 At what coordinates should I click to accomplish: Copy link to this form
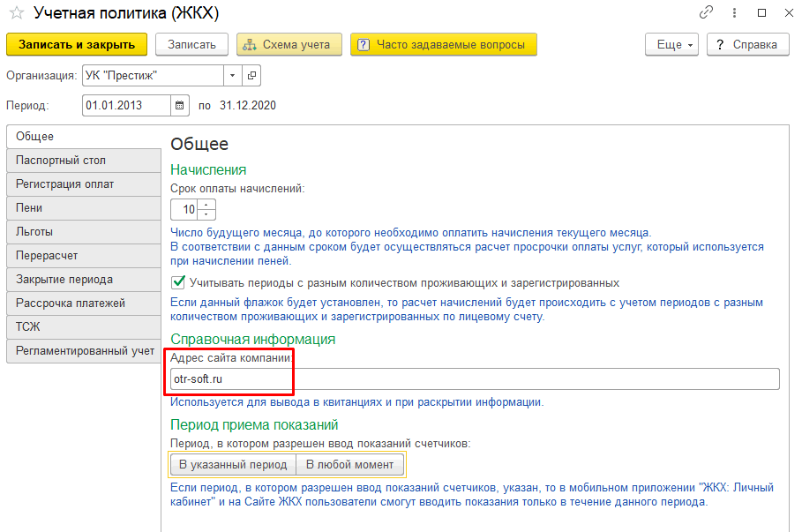[706, 13]
